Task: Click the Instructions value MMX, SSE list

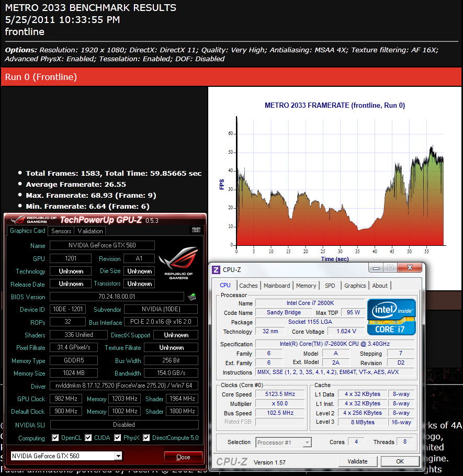Action: (335, 372)
